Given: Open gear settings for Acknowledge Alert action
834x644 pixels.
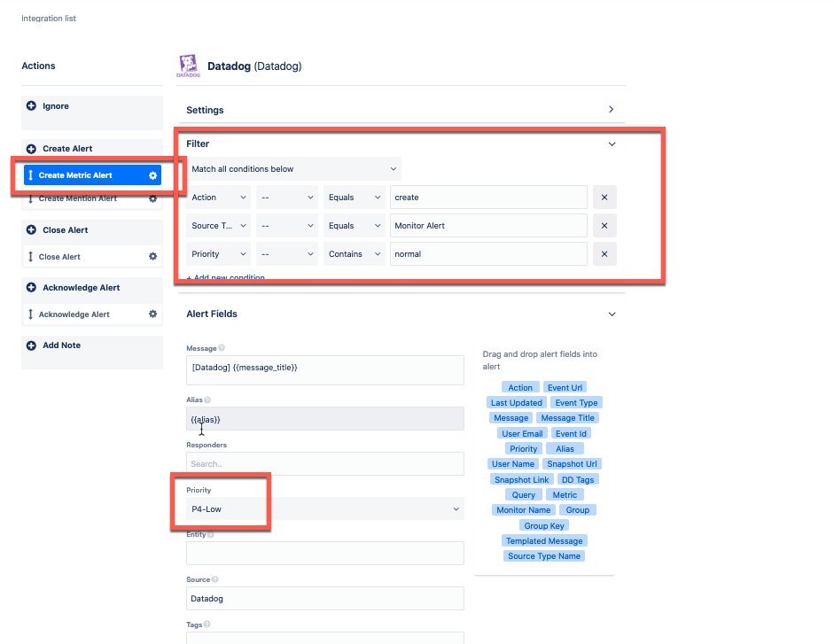Looking at the screenshot, I should point(152,314).
